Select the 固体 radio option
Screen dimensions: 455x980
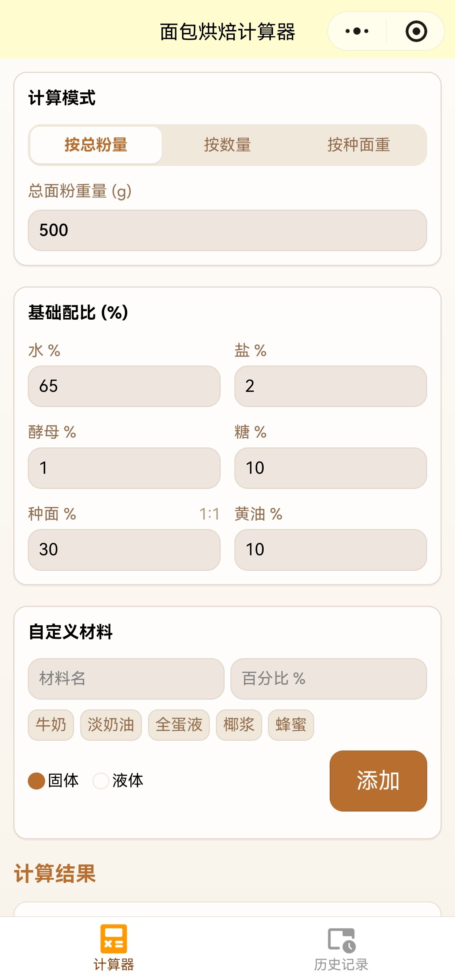[x=37, y=781]
